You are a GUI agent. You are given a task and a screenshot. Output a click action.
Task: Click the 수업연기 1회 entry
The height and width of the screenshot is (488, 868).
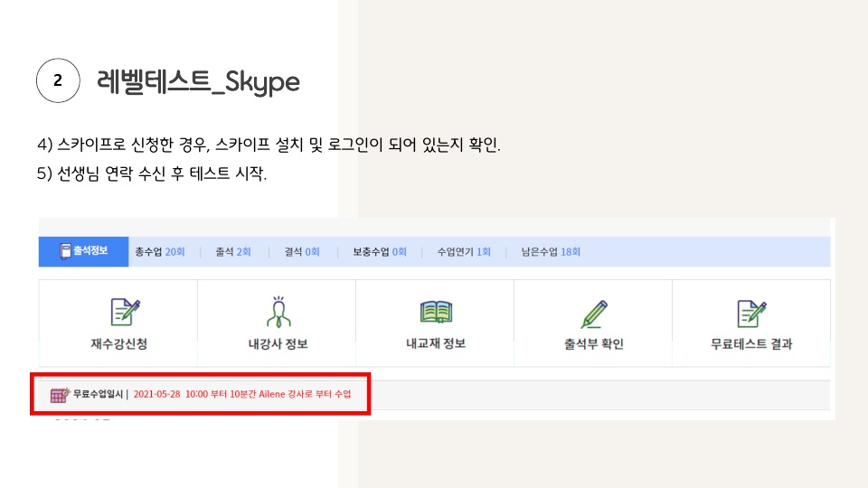(x=464, y=252)
